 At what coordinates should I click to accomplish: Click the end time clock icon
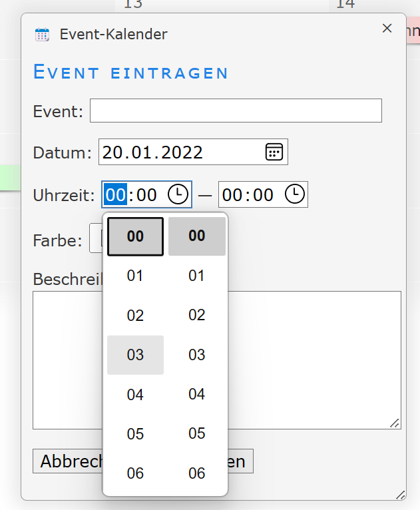click(x=295, y=194)
